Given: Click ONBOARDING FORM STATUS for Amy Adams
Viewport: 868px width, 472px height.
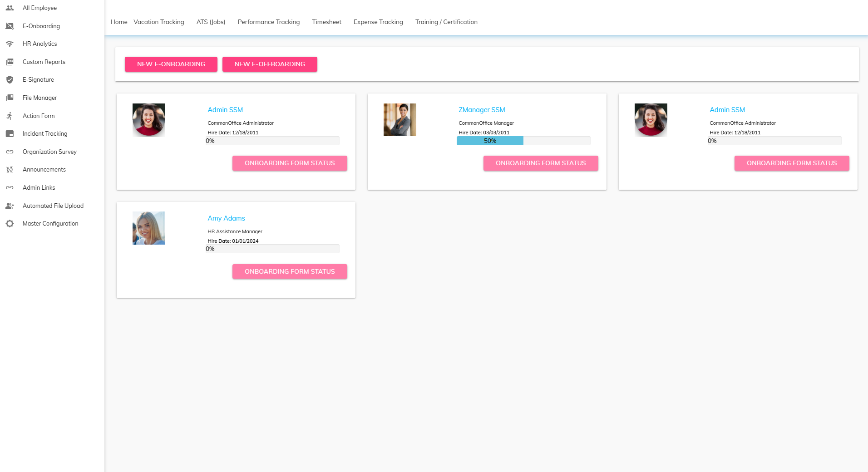Looking at the screenshot, I should 290,271.
